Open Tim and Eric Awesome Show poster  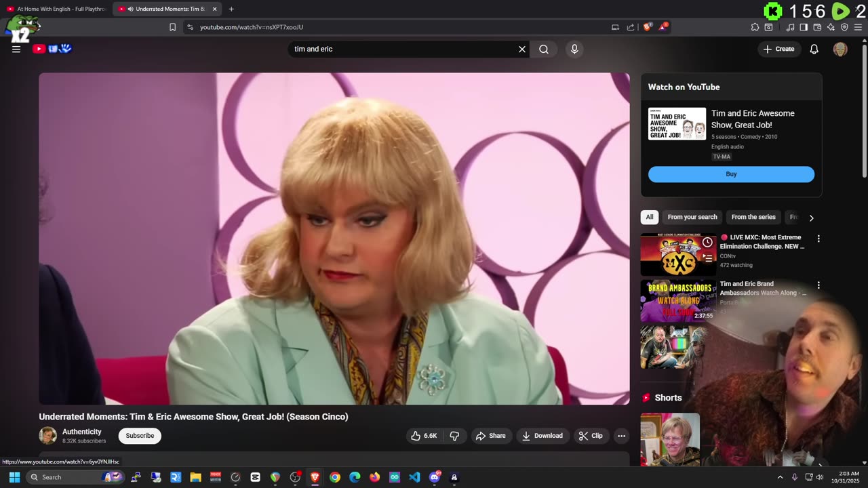coord(677,124)
